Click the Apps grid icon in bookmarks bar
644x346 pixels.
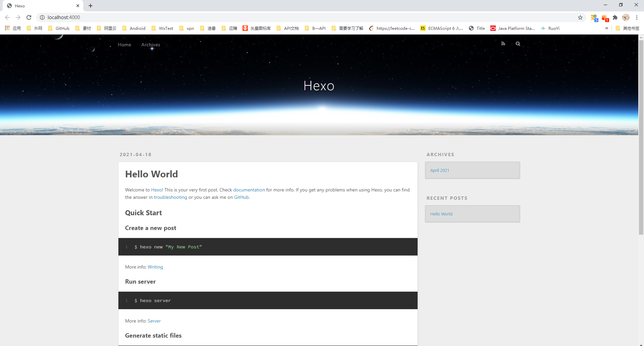click(7, 28)
